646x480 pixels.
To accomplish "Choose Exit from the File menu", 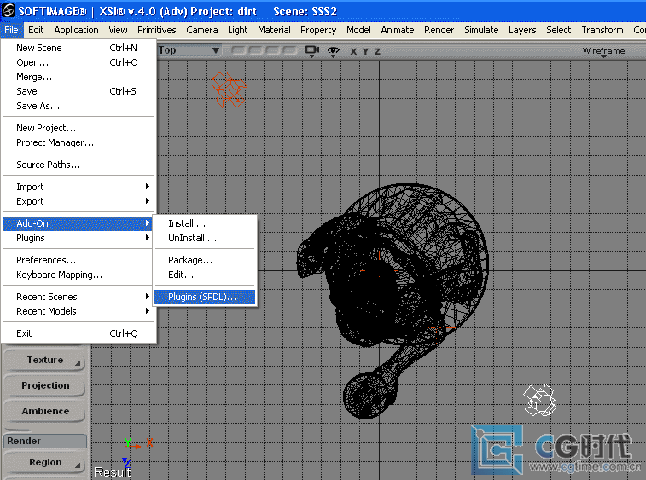I will [78, 334].
